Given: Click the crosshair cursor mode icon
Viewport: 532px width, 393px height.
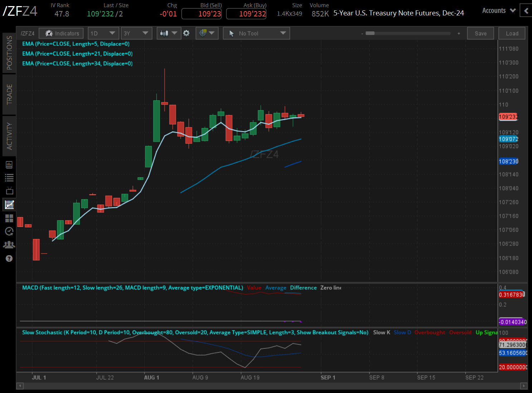Looking at the screenshot, I should (203, 33).
